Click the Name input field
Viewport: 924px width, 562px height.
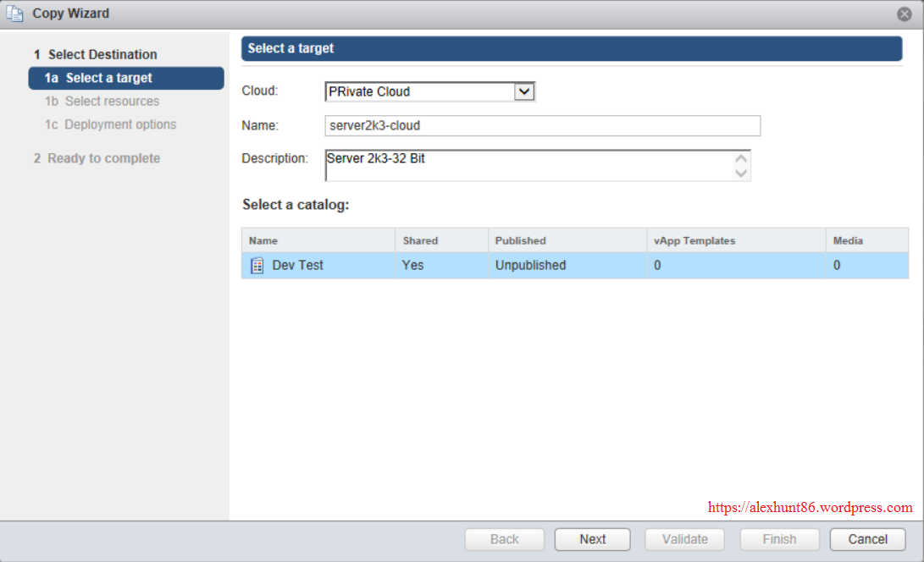pos(542,125)
